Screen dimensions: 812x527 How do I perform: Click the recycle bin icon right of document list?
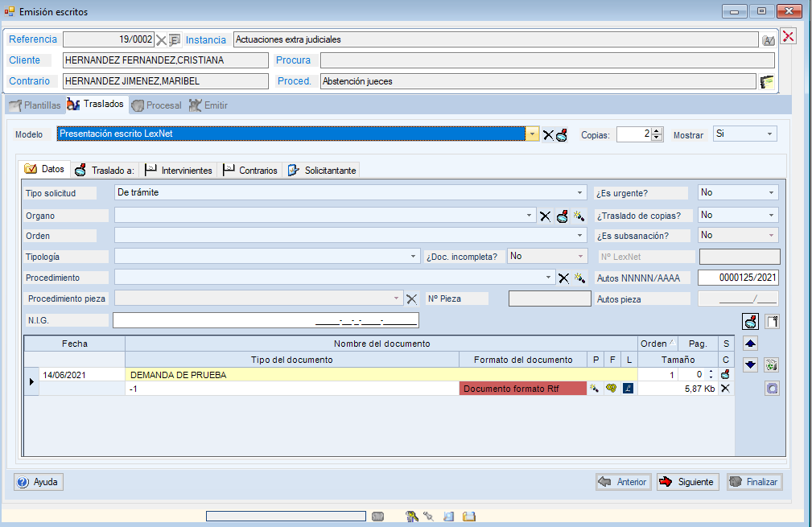coord(772,364)
